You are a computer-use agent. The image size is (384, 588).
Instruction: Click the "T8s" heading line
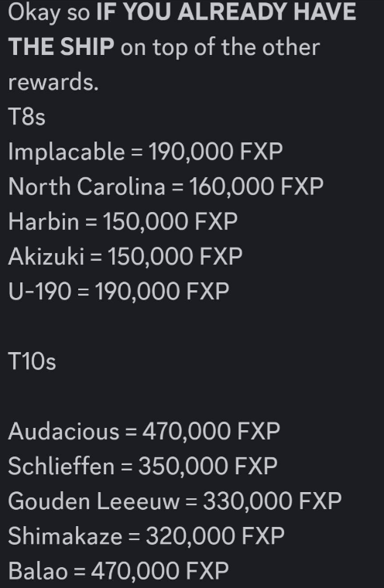[26, 117]
